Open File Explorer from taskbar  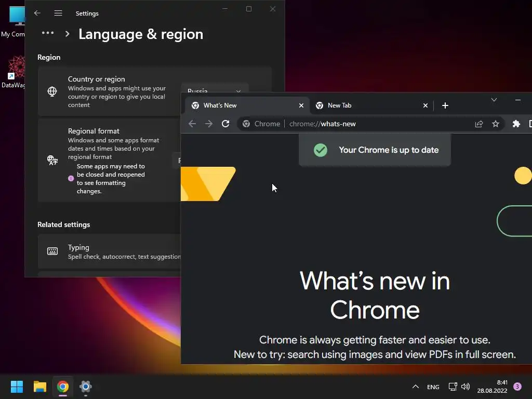[x=39, y=387]
